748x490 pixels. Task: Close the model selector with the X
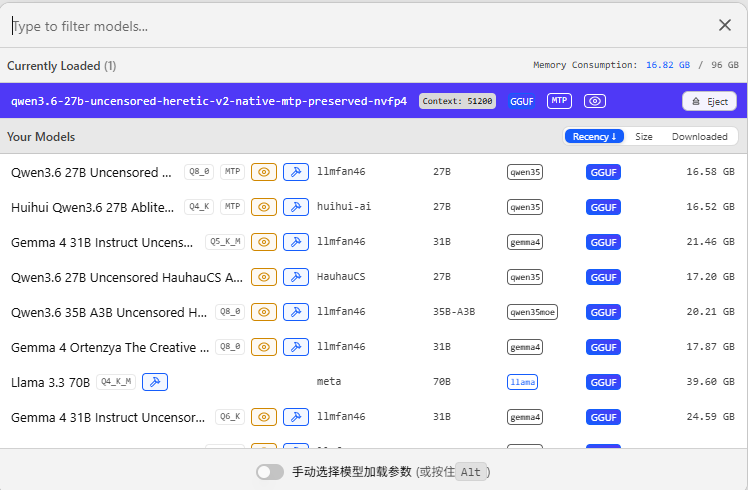tap(725, 25)
